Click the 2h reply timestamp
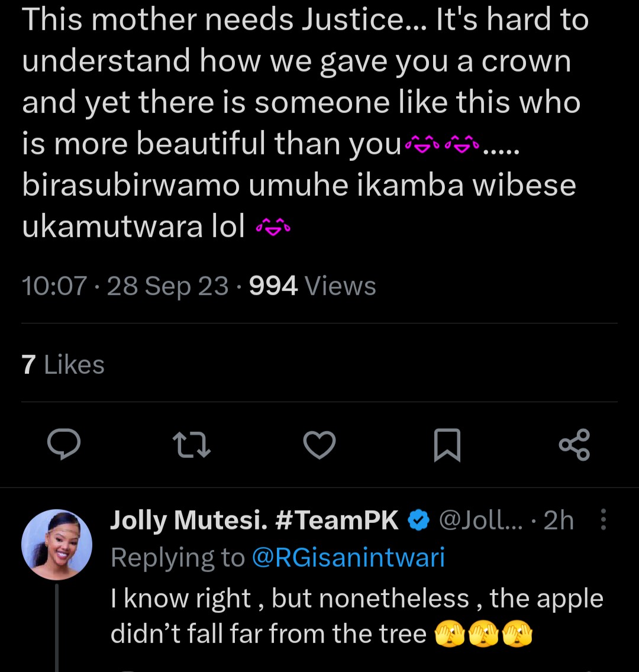Image resolution: width=639 pixels, height=672 pixels. [559, 521]
